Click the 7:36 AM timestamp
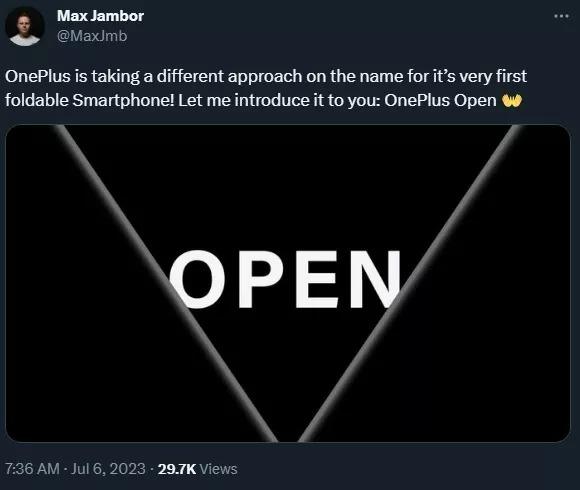Screen dimensions: 580x490 pyautogui.click(x=32, y=469)
